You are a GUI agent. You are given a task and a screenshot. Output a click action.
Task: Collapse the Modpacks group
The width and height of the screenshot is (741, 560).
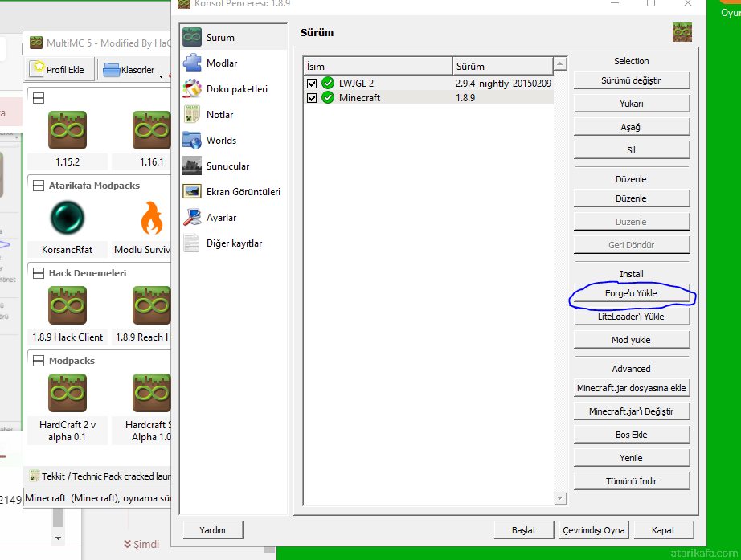tap(39, 361)
